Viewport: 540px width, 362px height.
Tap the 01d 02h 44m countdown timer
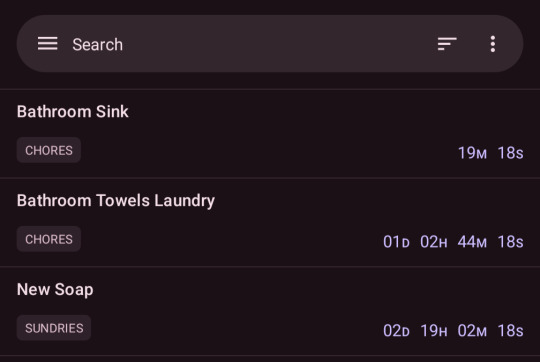(x=453, y=241)
